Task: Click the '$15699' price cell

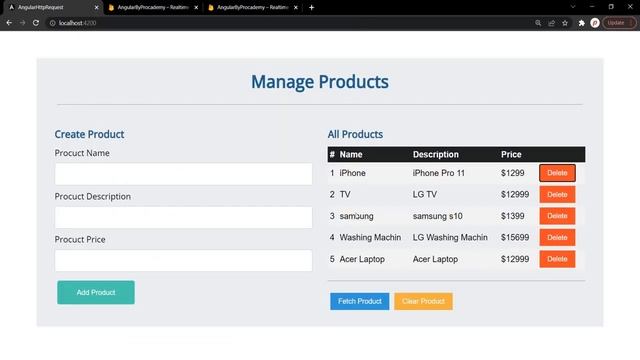Action: point(515,238)
